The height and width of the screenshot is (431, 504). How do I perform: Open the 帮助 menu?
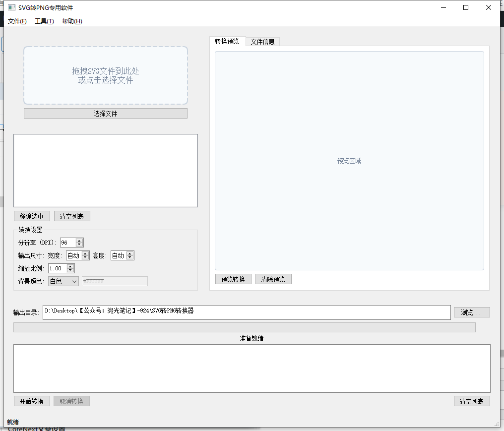tap(72, 21)
